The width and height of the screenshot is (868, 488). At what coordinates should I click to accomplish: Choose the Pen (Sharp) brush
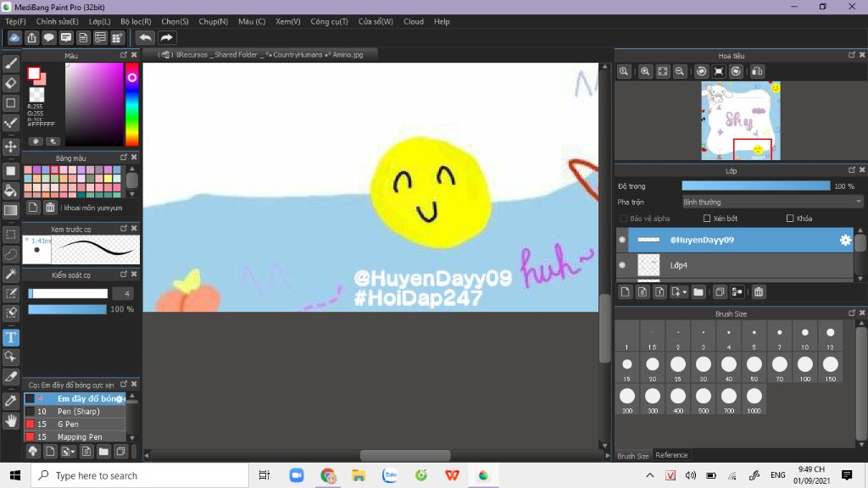[75, 412]
